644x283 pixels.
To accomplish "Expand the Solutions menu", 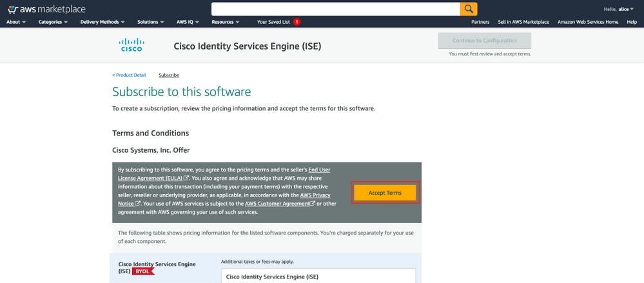I will pyautogui.click(x=150, y=22).
